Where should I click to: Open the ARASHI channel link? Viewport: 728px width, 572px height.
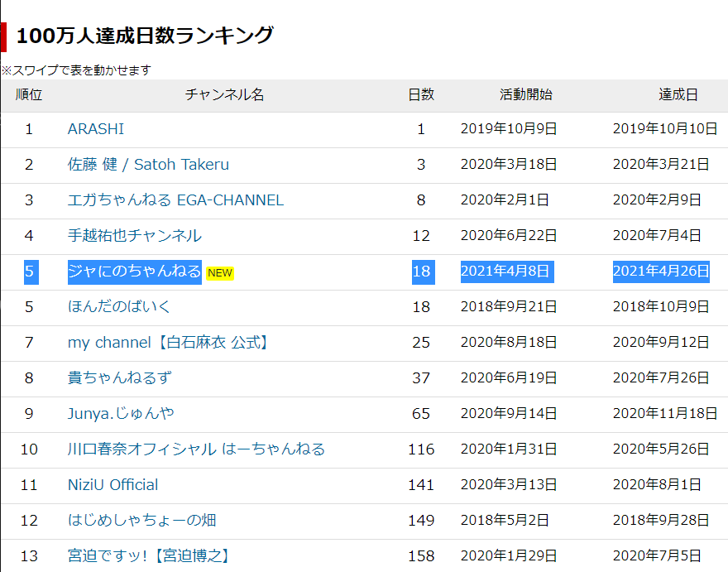(x=96, y=128)
